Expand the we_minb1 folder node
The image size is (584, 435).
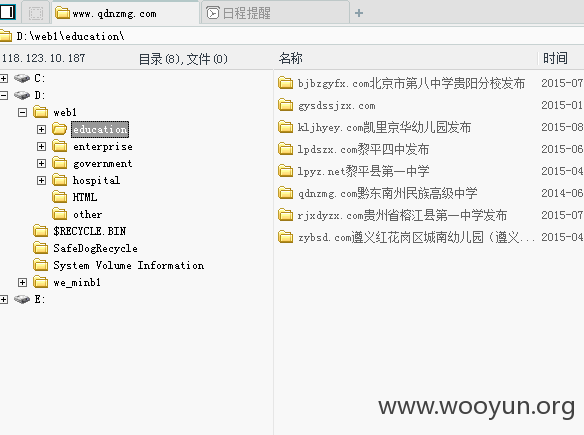pos(22,282)
